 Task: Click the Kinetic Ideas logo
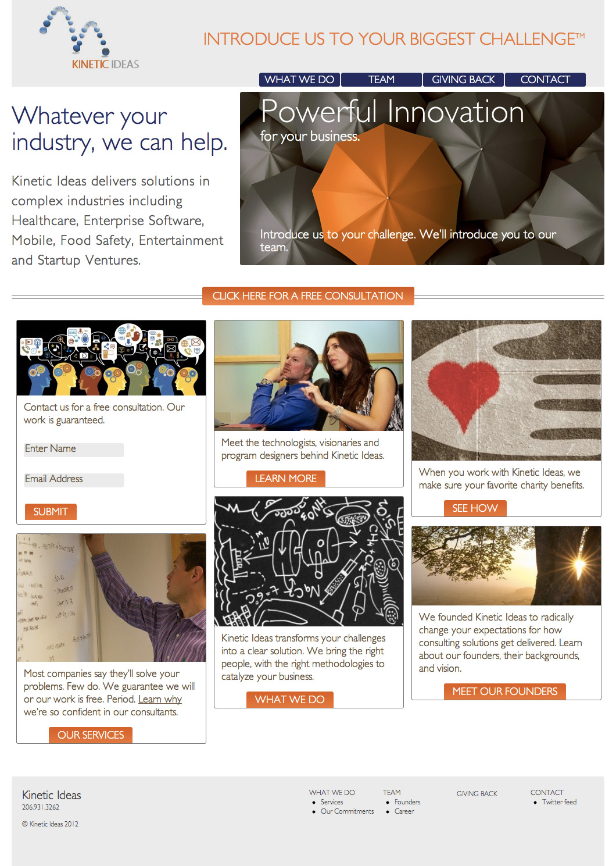pyautogui.click(x=89, y=38)
